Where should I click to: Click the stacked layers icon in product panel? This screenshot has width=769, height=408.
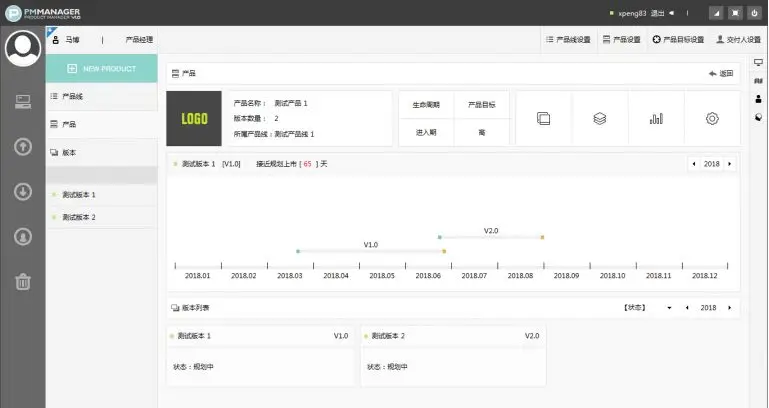pos(599,118)
